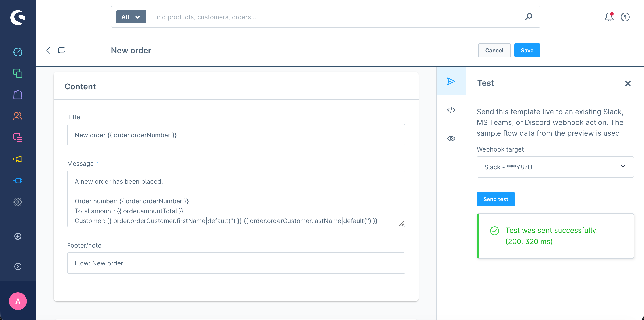Click the Cancel button

494,51
